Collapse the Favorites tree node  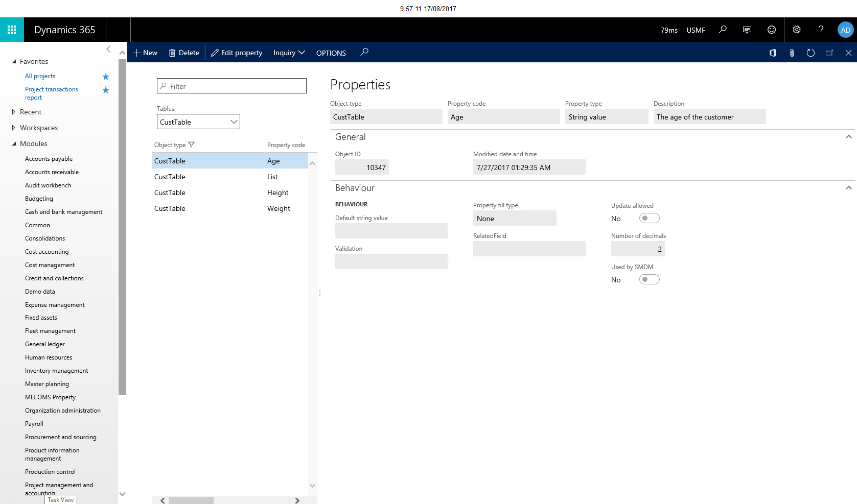14,61
